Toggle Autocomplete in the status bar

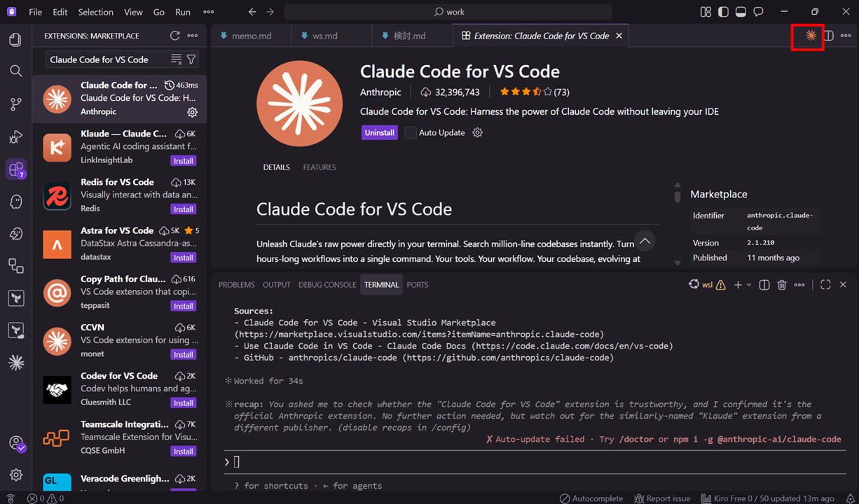[591, 498]
